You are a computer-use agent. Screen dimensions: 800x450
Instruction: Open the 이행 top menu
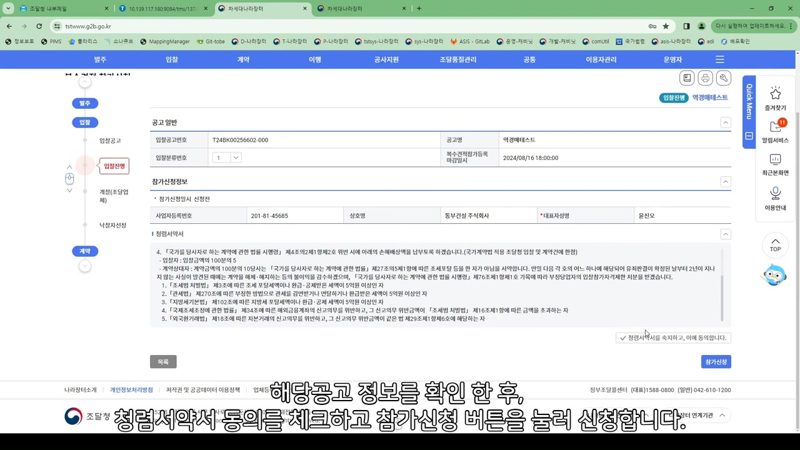315,60
